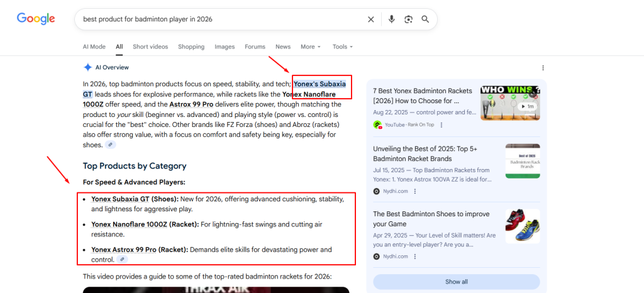Open source link chip after 'especially for shoes.'
The width and height of the screenshot is (644, 293).
(x=111, y=145)
